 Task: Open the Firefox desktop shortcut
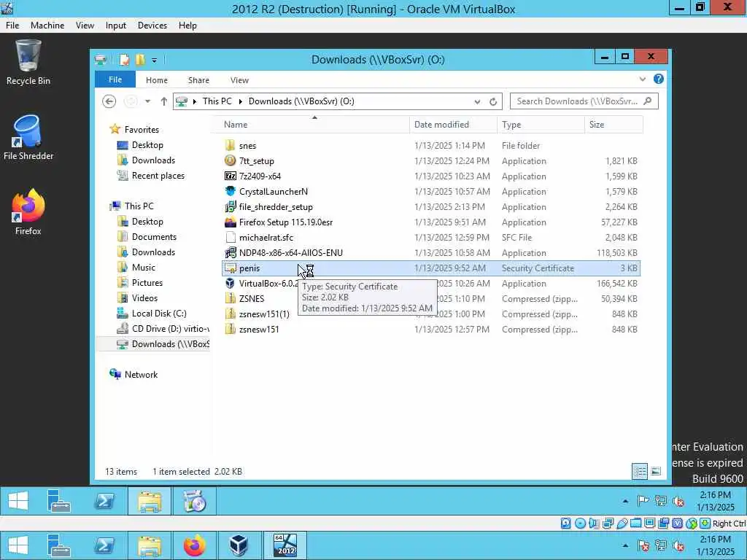click(28, 212)
